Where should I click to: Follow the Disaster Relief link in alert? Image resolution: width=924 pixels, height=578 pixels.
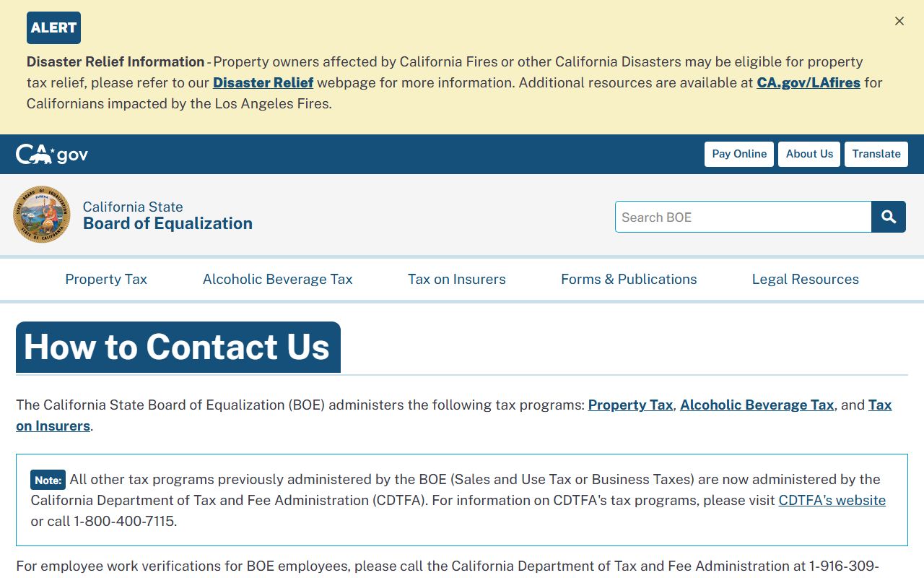[x=263, y=82]
